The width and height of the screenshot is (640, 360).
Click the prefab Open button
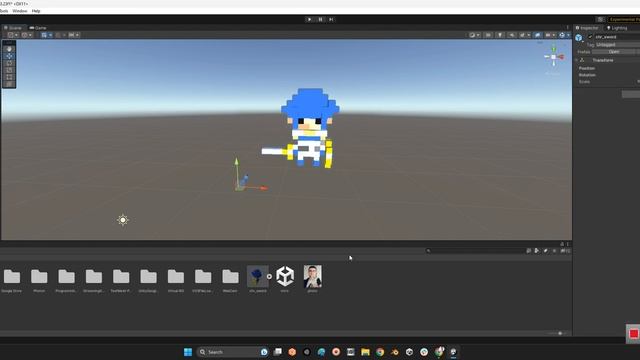[x=614, y=52]
